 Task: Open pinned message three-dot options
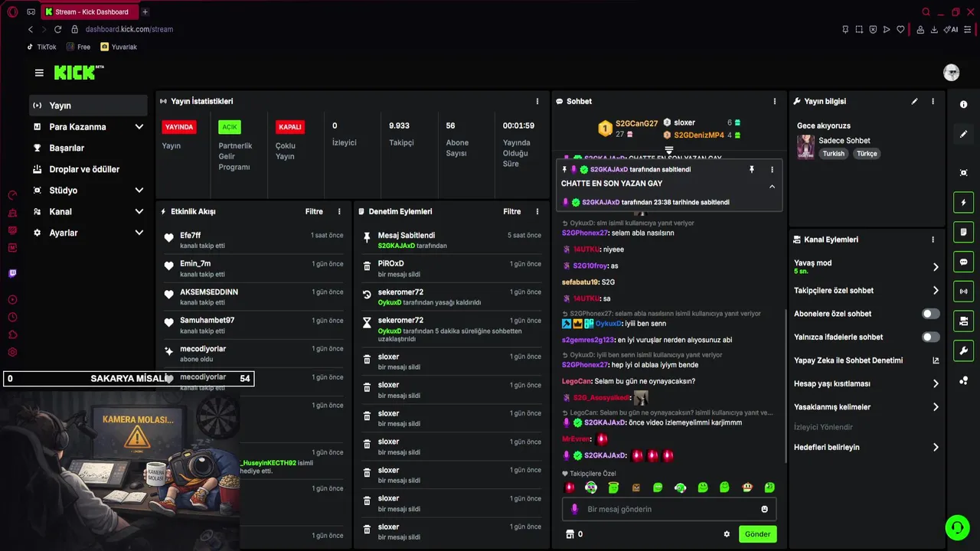tap(772, 169)
